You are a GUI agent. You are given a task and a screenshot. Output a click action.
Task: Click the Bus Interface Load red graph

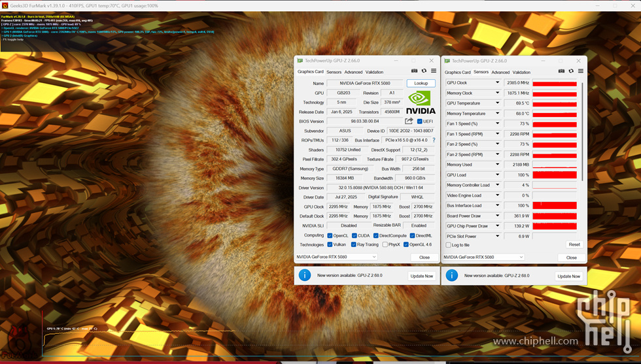tap(555, 205)
